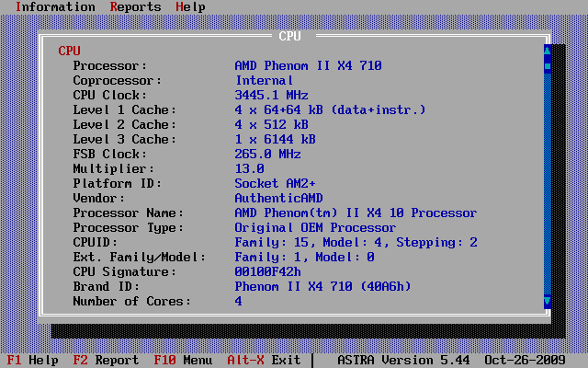Select the Vendor value AuthenticAMD
The height and width of the screenshot is (368, 588).
click(x=278, y=198)
